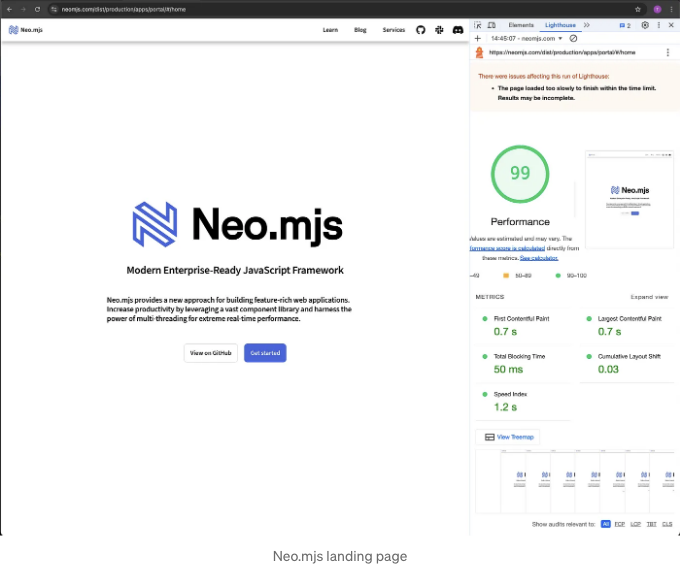This screenshot has width=680, height=566.
Task: Open the DevTools settings gear
Action: click(645, 25)
